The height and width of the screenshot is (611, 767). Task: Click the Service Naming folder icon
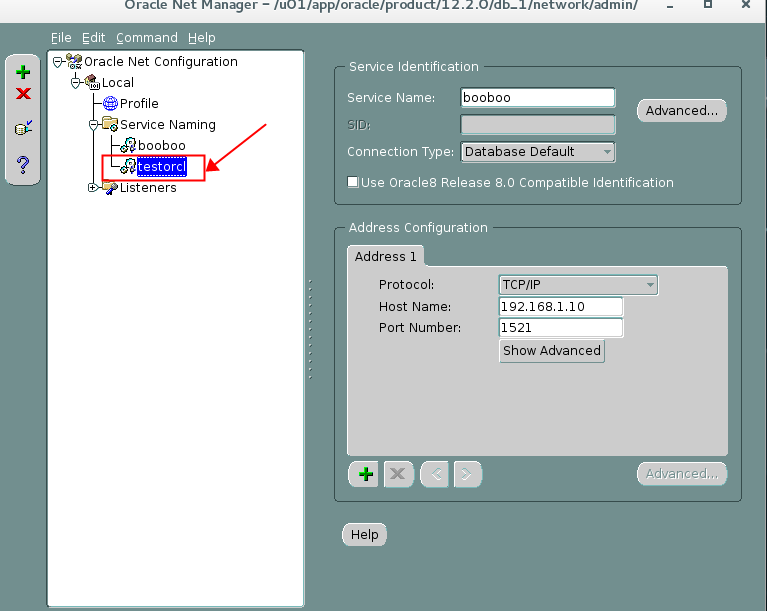point(110,125)
